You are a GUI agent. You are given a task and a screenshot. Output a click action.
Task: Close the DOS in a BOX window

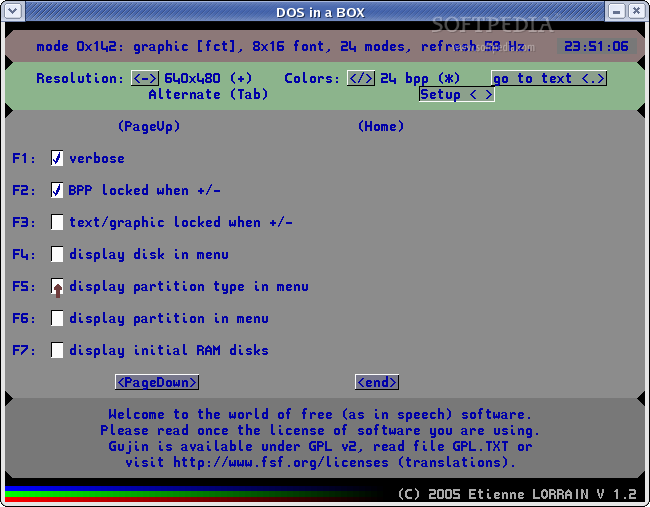point(636,11)
